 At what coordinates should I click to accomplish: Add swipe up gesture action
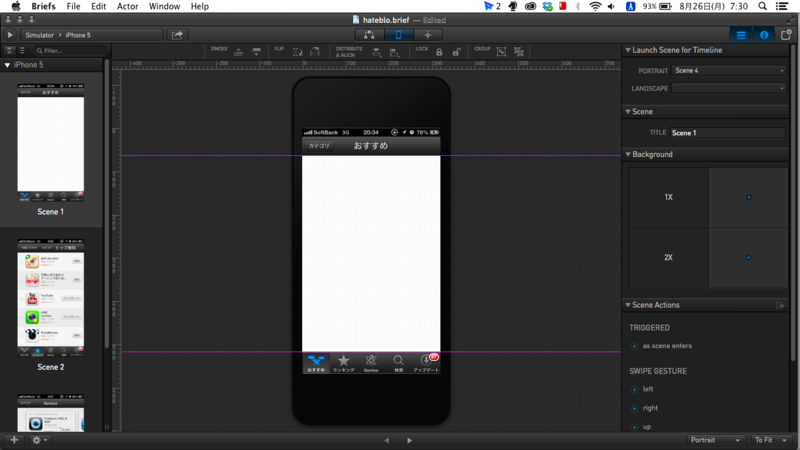coord(635,427)
